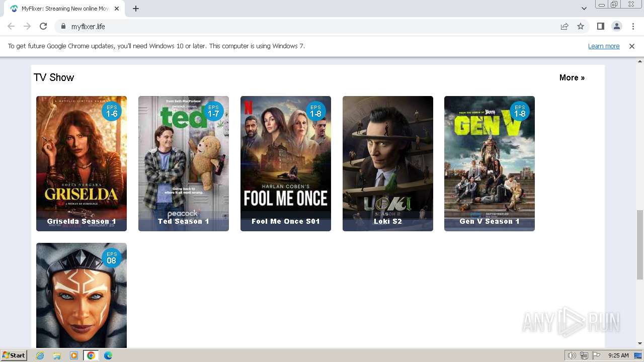Open network status in system tray
The image size is (644, 362).
click(x=584, y=355)
